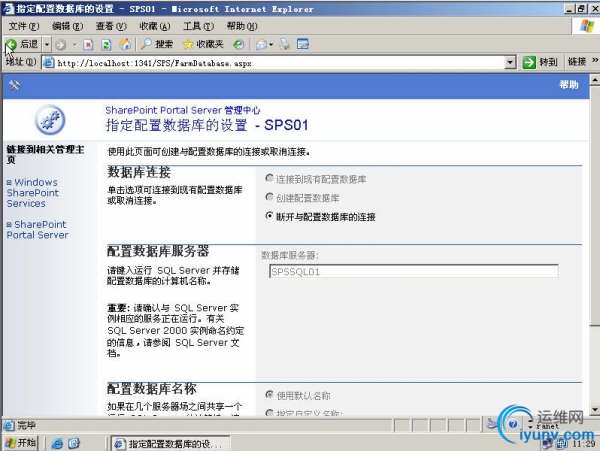
Task: Expand the Links toolbar chevron
Action: (595, 60)
